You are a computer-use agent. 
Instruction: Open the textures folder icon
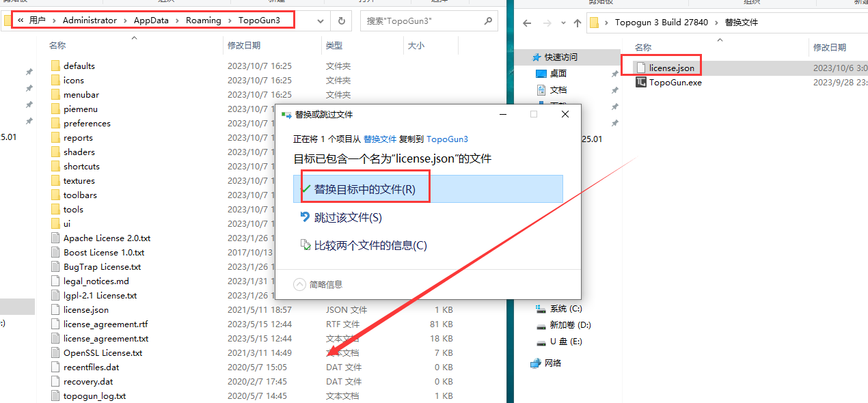56,180
